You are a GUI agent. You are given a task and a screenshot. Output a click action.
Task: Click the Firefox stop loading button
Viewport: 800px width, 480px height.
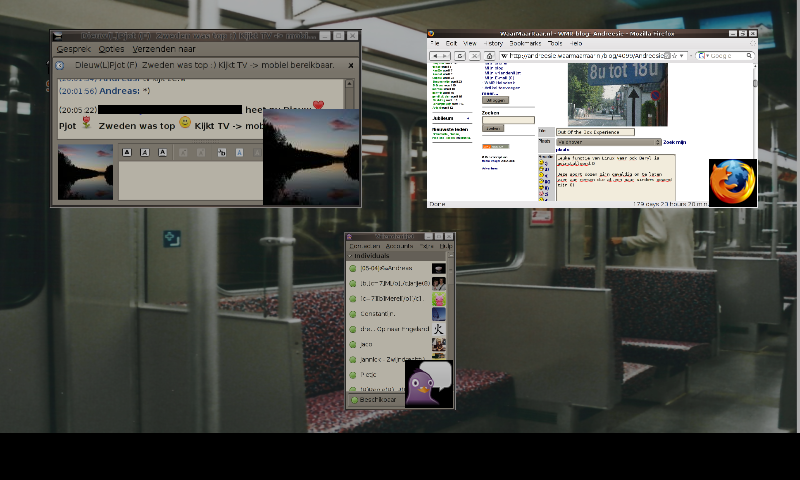click(x=475, y=56)
